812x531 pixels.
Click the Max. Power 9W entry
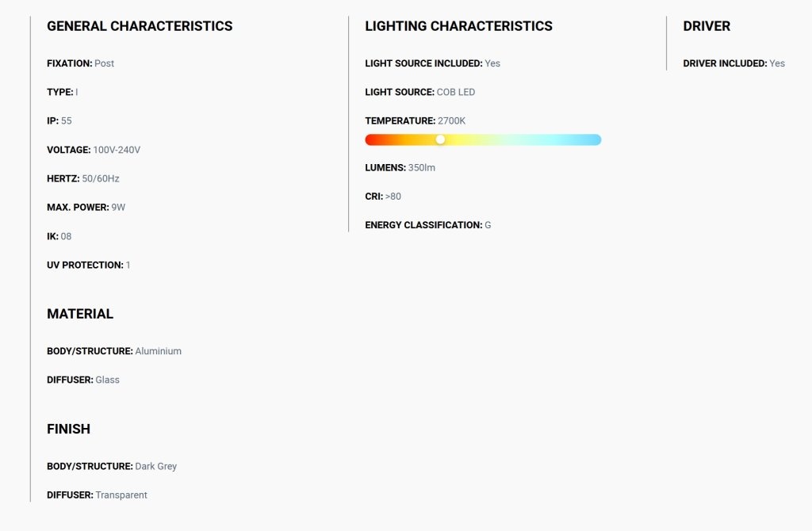pyautogui.click(x=86, y=207)
